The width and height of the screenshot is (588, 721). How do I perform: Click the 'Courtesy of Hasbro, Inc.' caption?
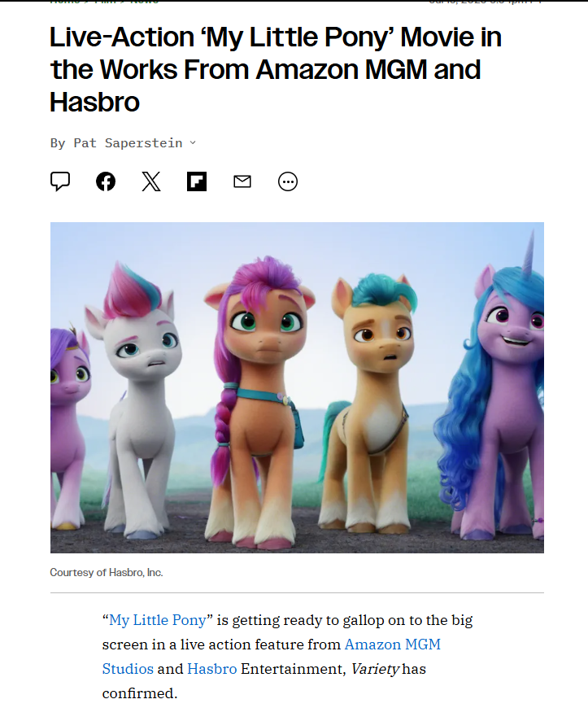pyautogui.click(x=107, y=572)
